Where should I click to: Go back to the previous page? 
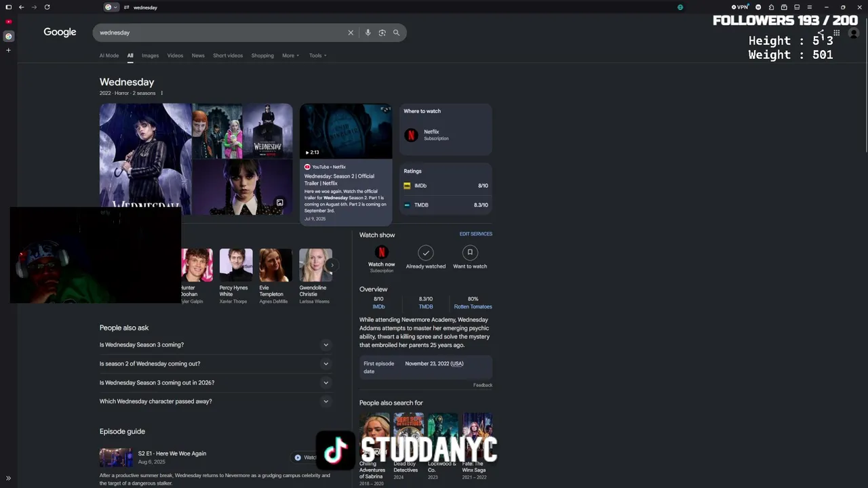click(22, 7)
